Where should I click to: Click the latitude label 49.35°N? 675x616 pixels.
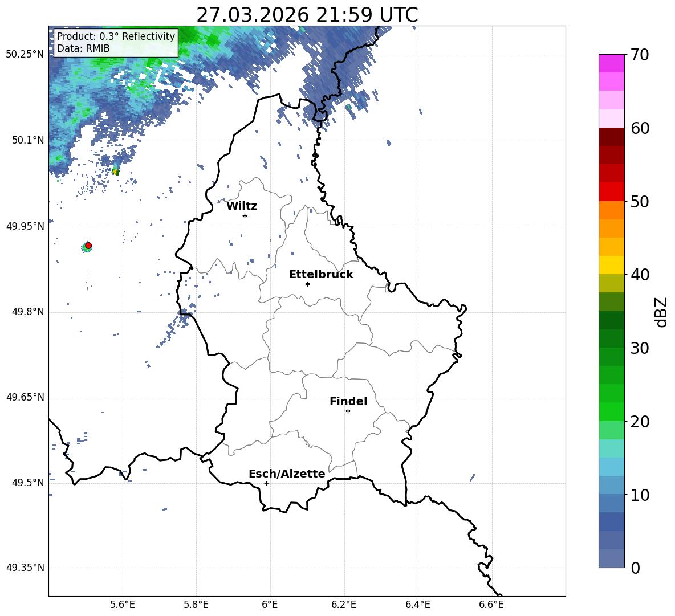tap(25, 568)
